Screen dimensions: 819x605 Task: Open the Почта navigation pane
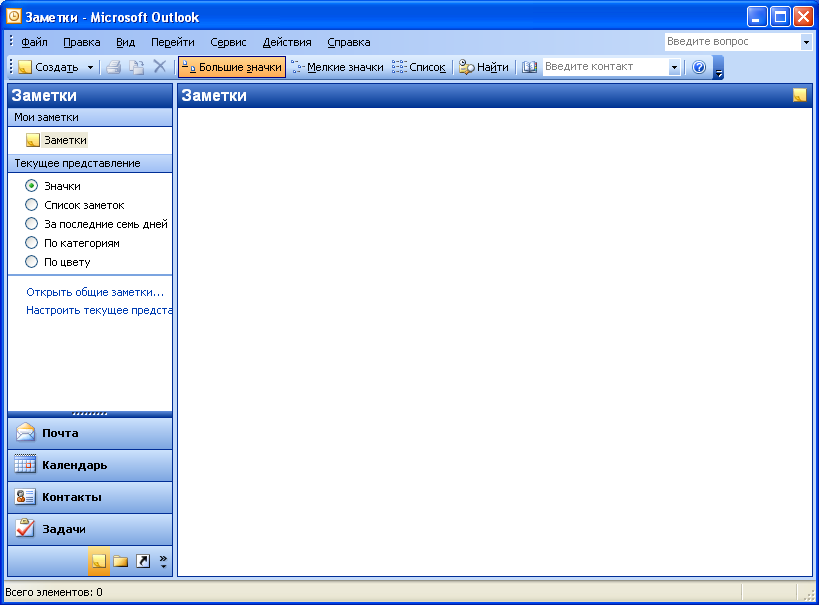pos(90,433)
